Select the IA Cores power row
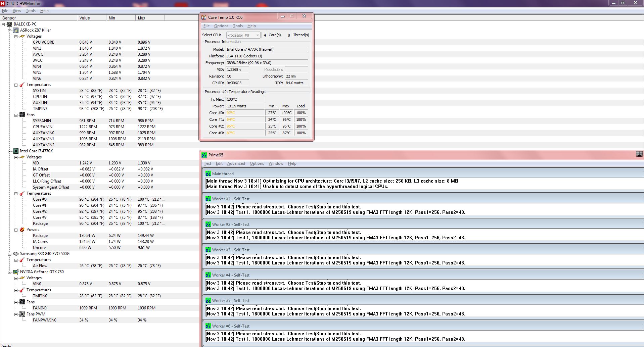 (99, 242)
